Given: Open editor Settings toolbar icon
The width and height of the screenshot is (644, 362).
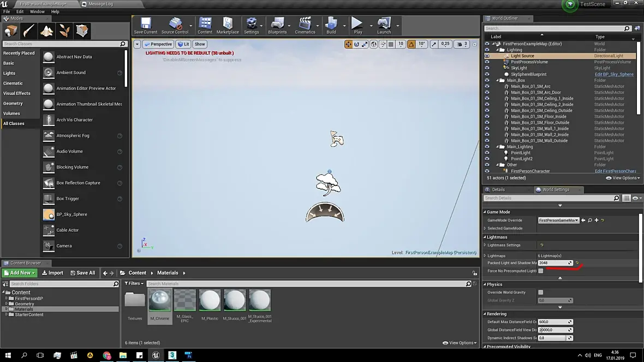Looking at the screenshot, I should click(x=251, y=25).
